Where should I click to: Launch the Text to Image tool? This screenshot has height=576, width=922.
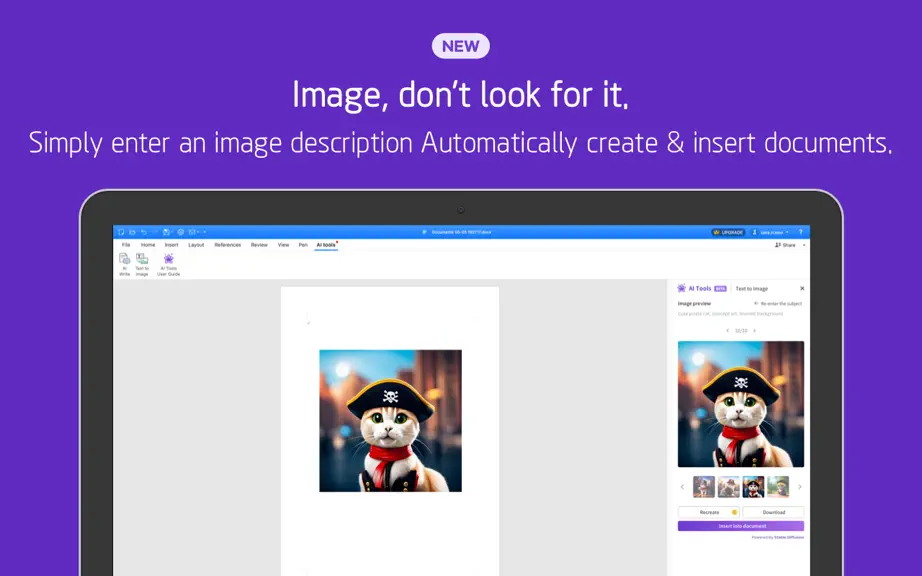coord(142,264)
